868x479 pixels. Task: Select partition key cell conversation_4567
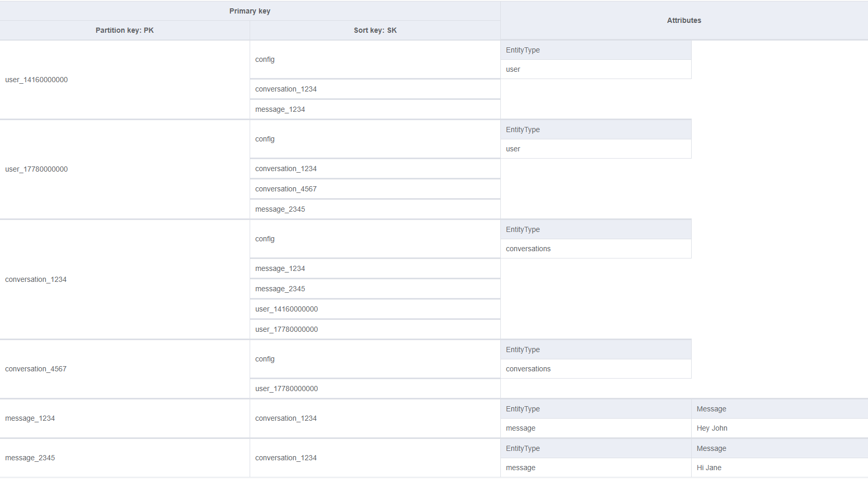tap(125, 369)
